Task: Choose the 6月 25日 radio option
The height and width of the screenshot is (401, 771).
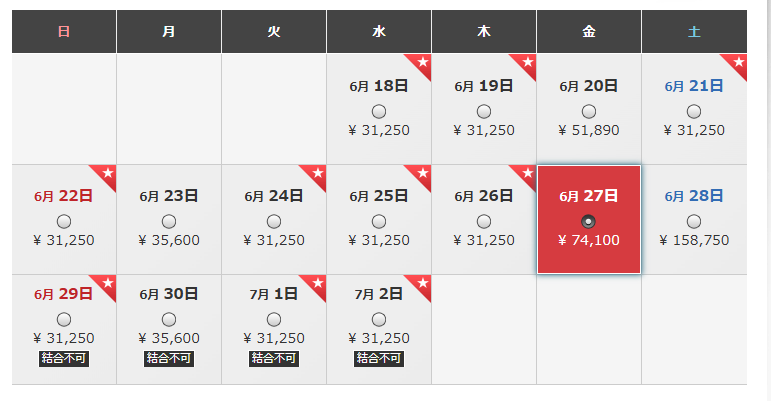Action: point(379,222)
